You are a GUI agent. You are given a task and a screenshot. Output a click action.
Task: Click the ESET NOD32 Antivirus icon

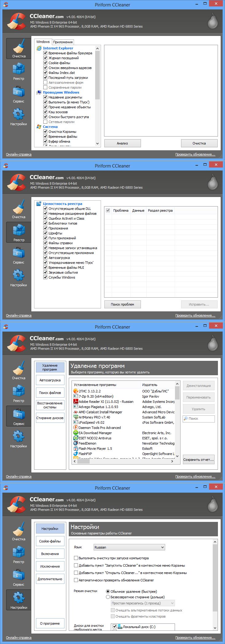click(76, 438)
